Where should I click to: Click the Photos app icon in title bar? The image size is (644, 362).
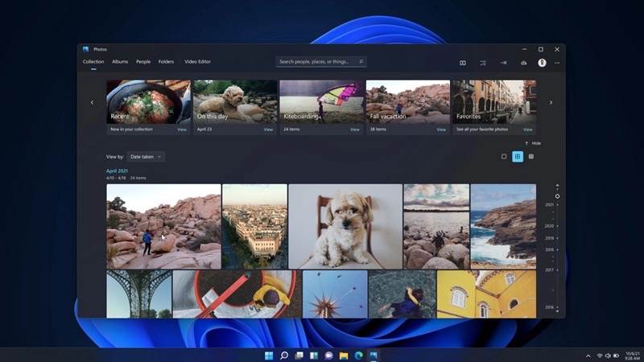[x=85, y=49]
